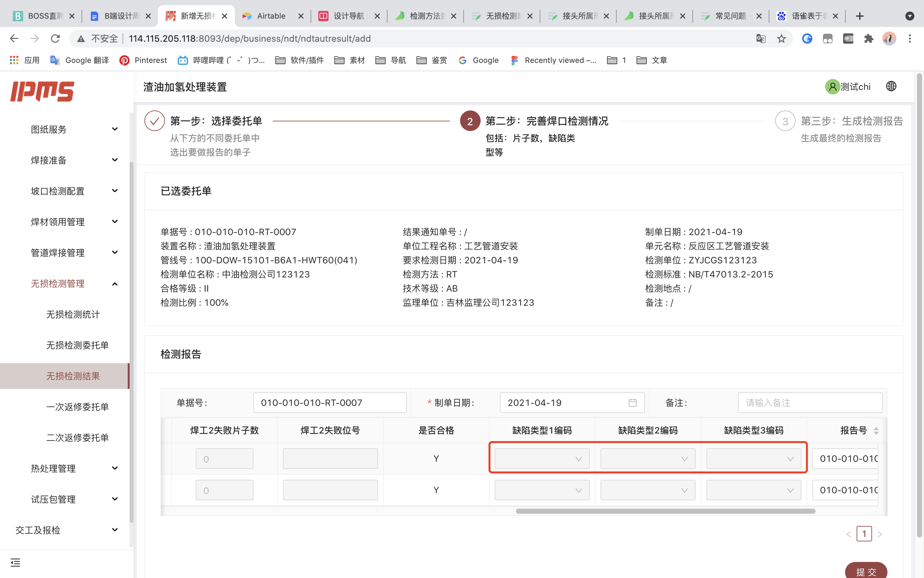
Task: Open Google 翻译 bookmark
Action: point(80,60)
